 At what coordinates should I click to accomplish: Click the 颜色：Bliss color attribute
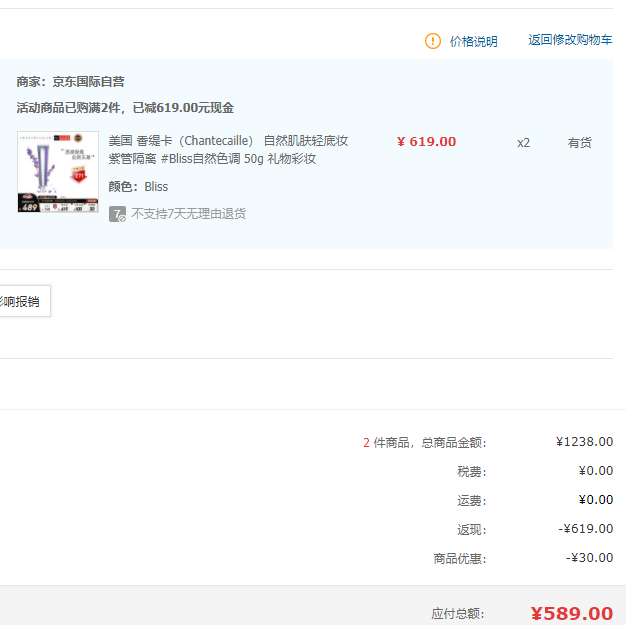pyautogui.click(x=138, y=187)
